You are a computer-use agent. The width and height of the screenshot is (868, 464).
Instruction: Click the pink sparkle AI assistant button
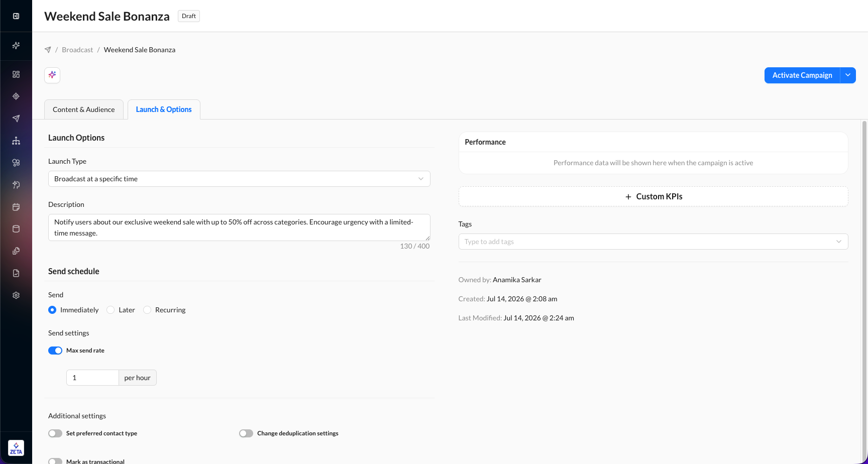pyautogui.click(x=52, y=75)
